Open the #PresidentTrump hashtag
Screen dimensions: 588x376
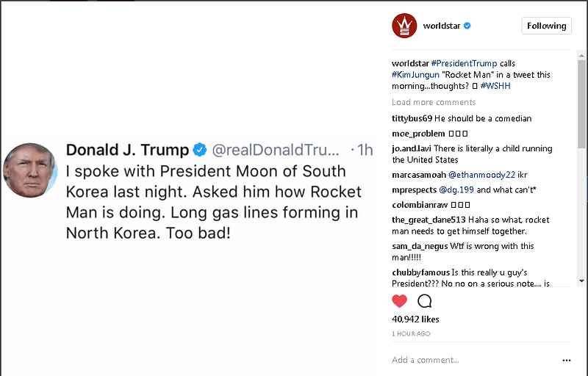464,63
